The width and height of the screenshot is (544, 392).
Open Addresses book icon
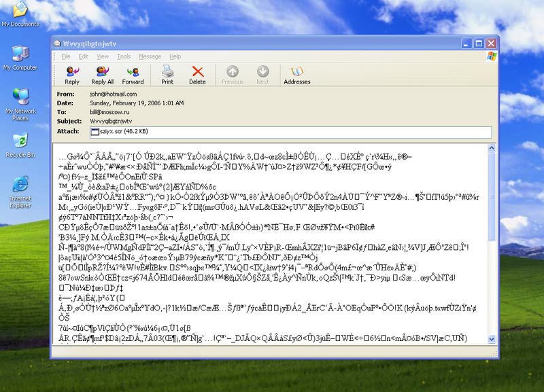[x=297, y=75]
